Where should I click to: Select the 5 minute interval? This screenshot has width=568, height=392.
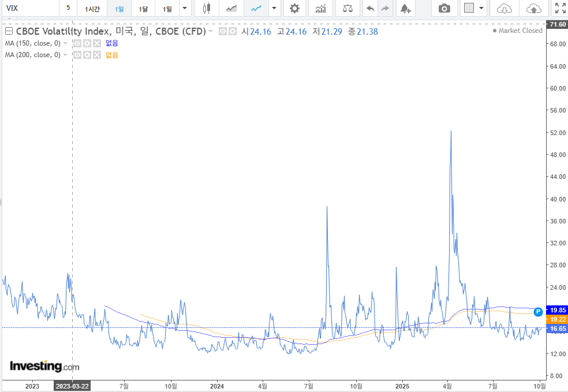click(x=68, y=8)
